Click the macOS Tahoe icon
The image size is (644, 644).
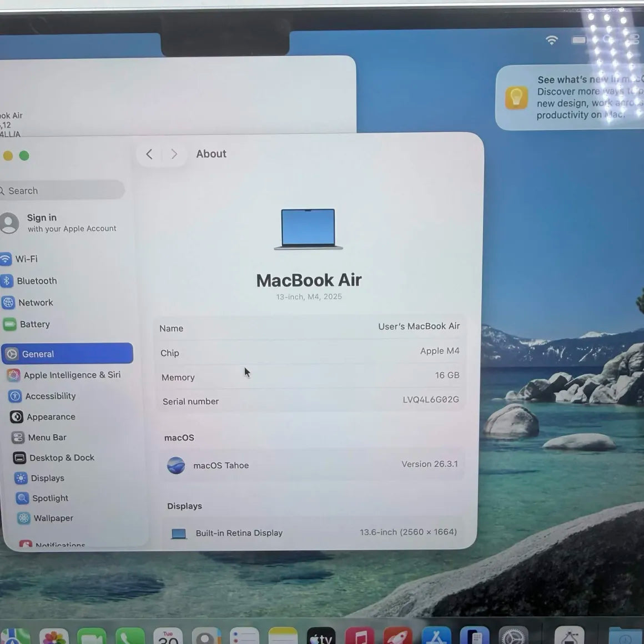176,465
